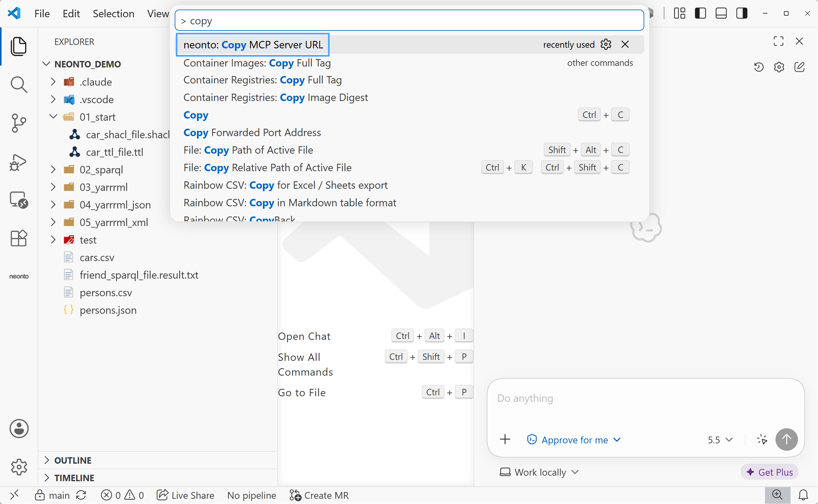818x504 pixels.
Task: Expand the 05_yarrrml_xml folder
Action: [x=53, y=222]
